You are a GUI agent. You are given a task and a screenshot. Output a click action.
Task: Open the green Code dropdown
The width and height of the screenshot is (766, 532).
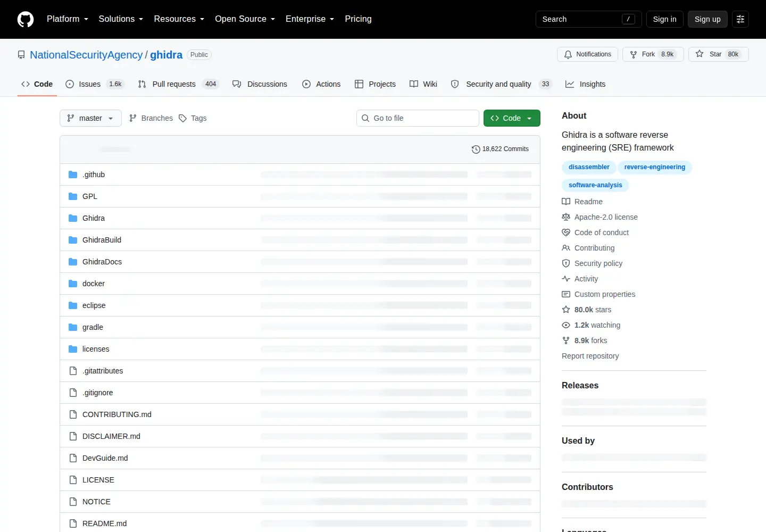[x=512, y=118]
